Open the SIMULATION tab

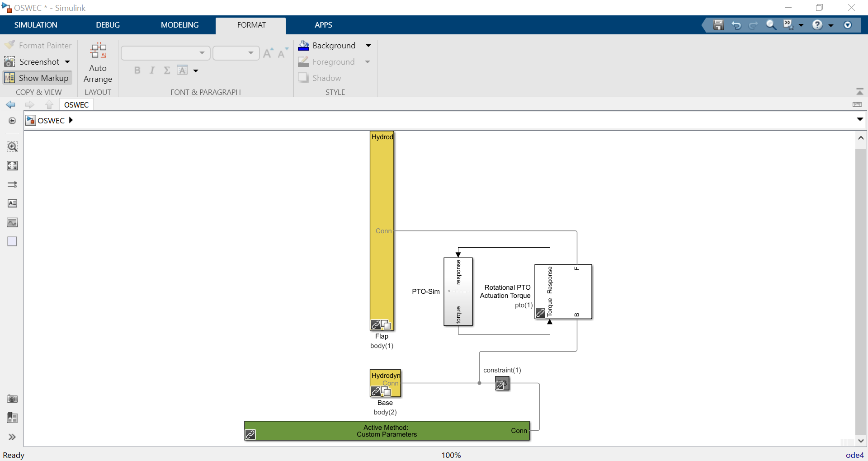[36, 25]
